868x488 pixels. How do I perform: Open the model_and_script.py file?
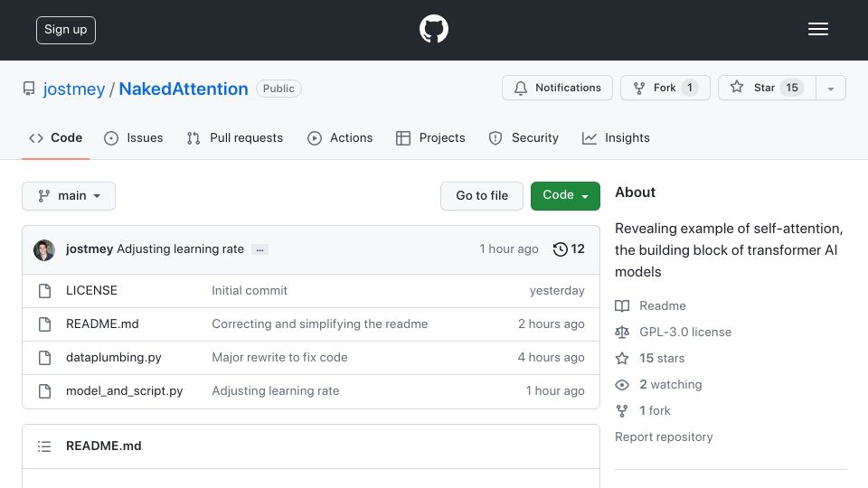[125, 390]
